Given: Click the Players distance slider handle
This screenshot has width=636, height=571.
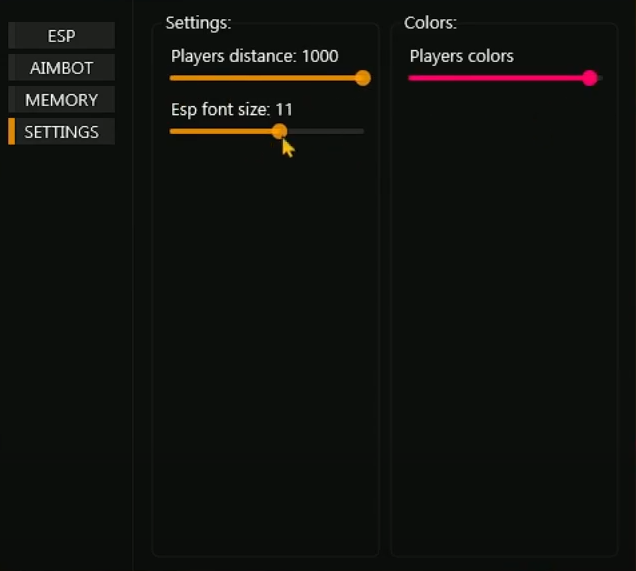Looking at the screenshot, I should tap(363, 78).
